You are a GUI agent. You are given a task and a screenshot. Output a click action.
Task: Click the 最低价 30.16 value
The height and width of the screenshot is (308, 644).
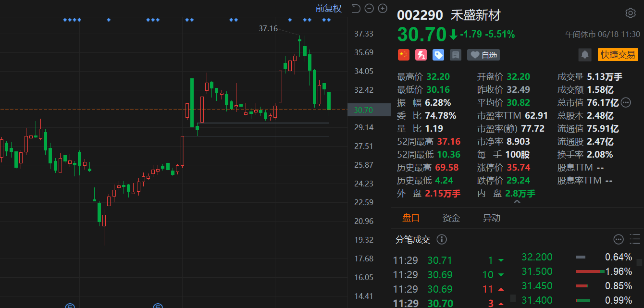point(438,89)
